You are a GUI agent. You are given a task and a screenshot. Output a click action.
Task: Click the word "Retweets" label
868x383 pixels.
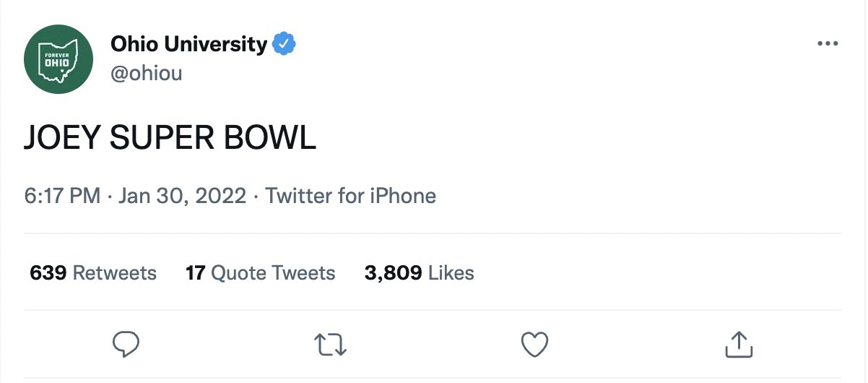click(115, 272)
